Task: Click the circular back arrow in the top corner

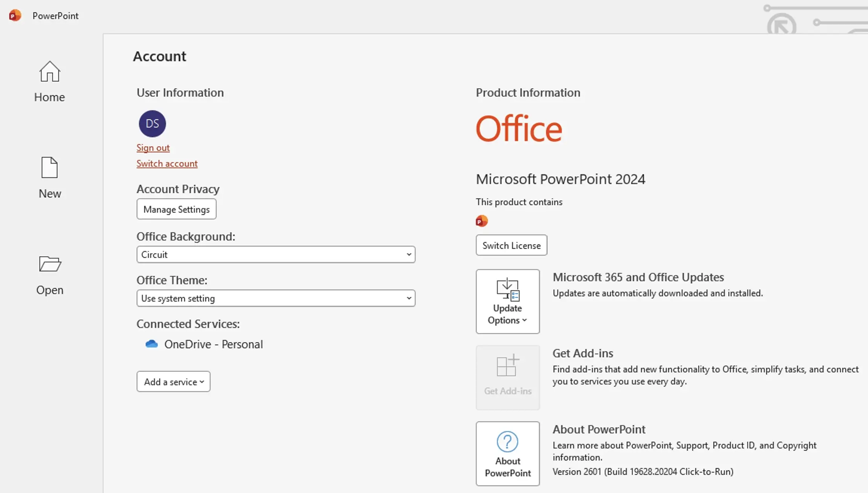Action: [x=781, y=26]
